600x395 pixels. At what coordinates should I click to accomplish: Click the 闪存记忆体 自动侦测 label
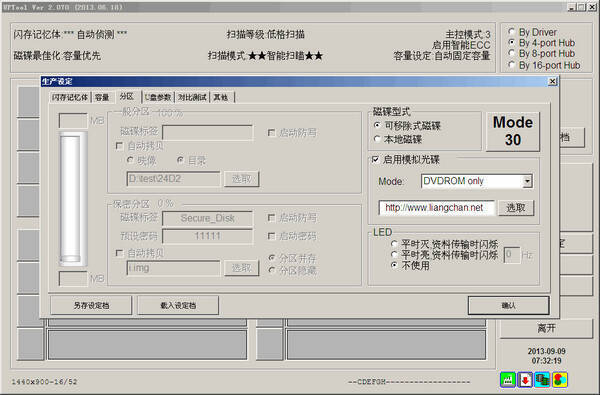click(x=70, y=34)
